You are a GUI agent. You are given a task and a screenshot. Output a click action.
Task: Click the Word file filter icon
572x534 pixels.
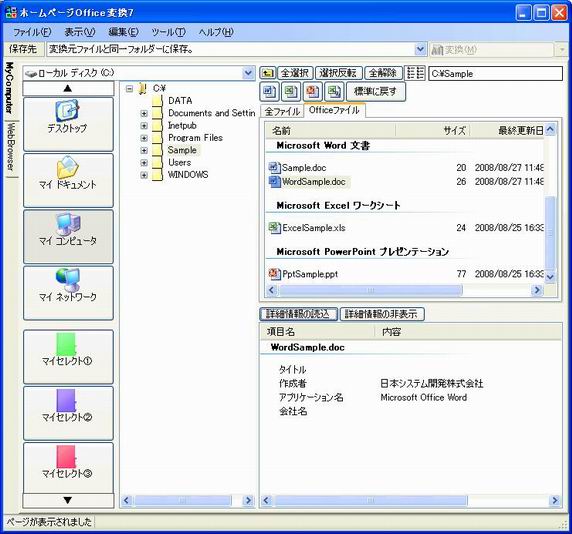[270, 92]
